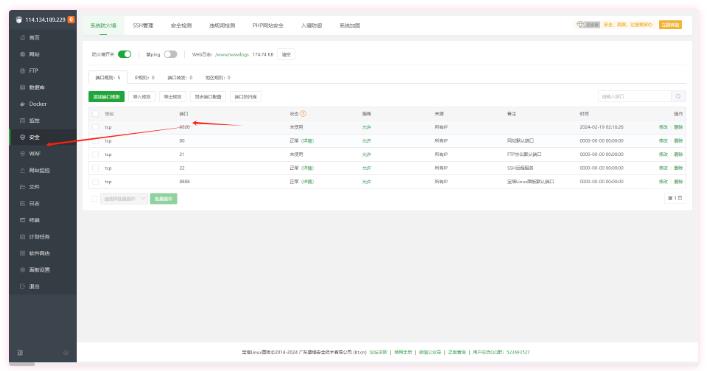Open the Web log path link
Screen dimensions: 707x371
click(x=232, y=55)
